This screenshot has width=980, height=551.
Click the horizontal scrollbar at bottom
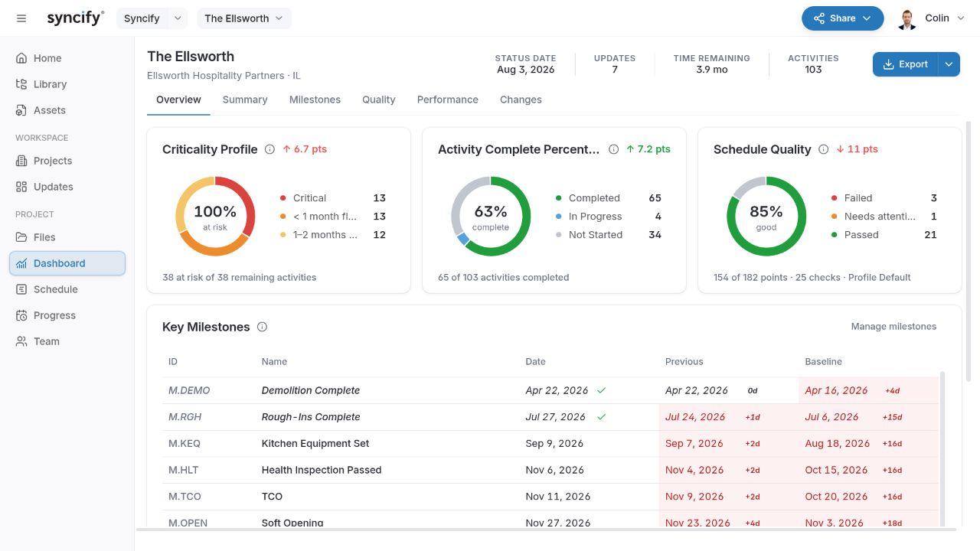(x=546, y=529)
